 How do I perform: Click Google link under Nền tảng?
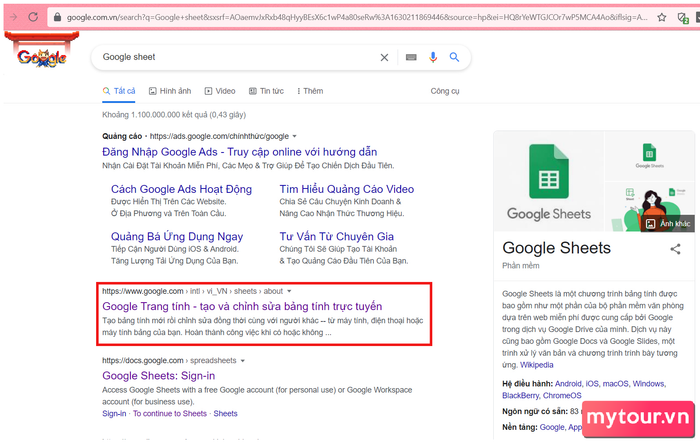552,428
